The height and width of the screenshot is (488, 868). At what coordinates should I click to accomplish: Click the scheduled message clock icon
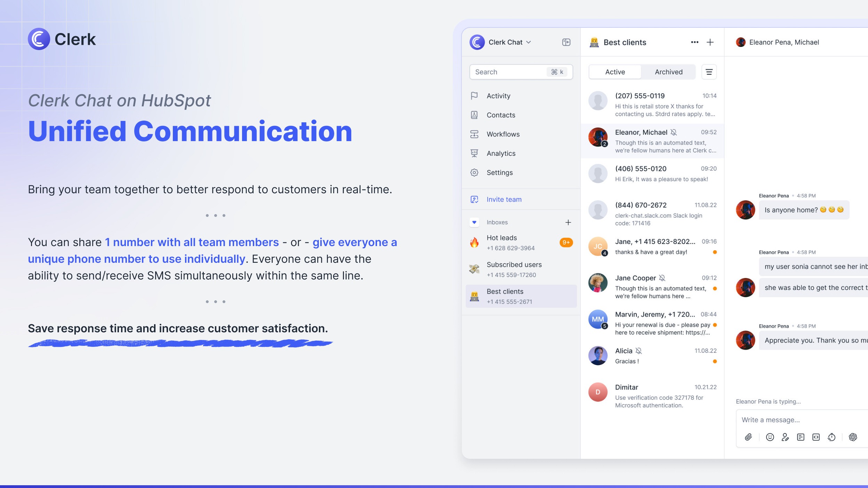tap(831, 437)
